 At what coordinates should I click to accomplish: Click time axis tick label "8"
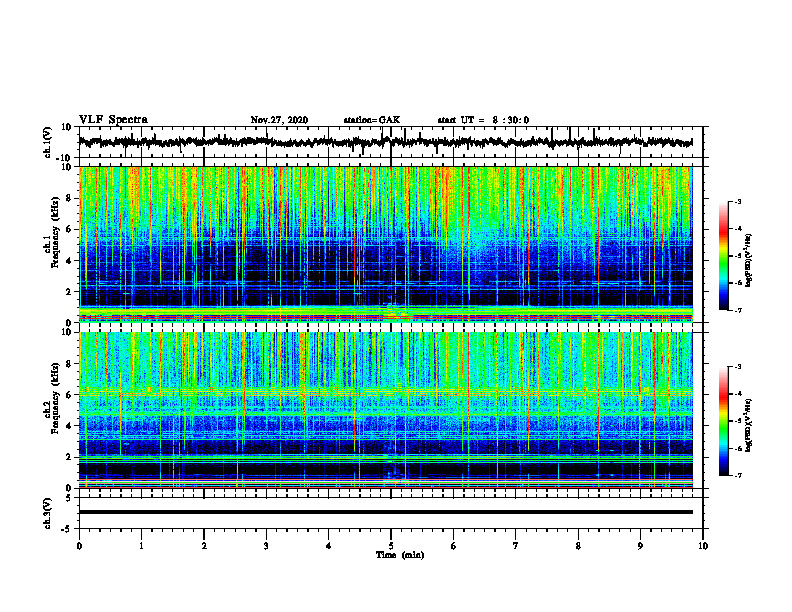pyautogui.click(x=578, y=546)
